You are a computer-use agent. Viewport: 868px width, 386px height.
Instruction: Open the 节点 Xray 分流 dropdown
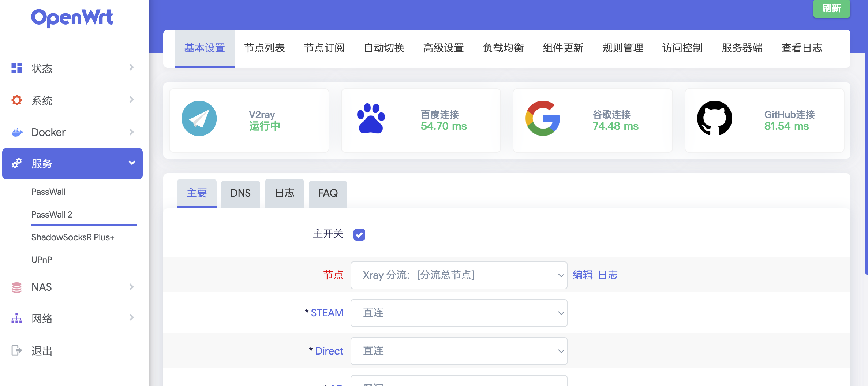pos(459,275)
